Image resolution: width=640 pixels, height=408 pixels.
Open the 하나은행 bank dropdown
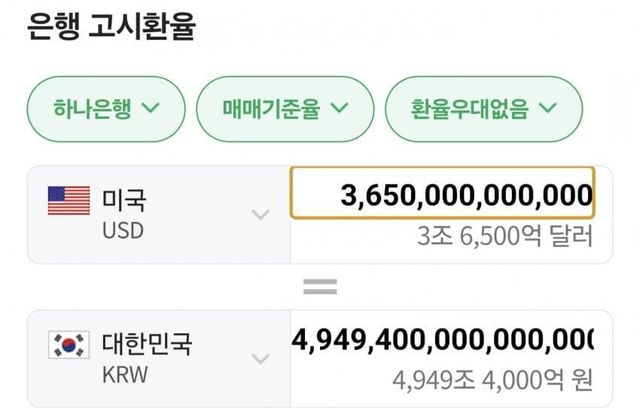[x=105, y=107]
